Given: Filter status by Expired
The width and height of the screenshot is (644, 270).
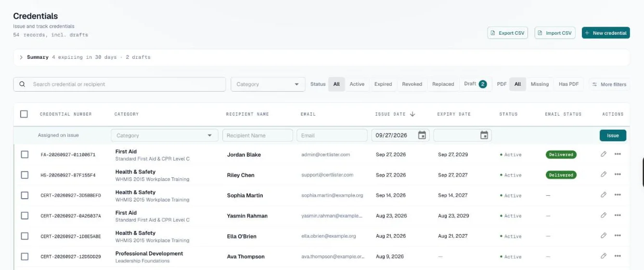Looking at the screenshot, I should point(383,84).
